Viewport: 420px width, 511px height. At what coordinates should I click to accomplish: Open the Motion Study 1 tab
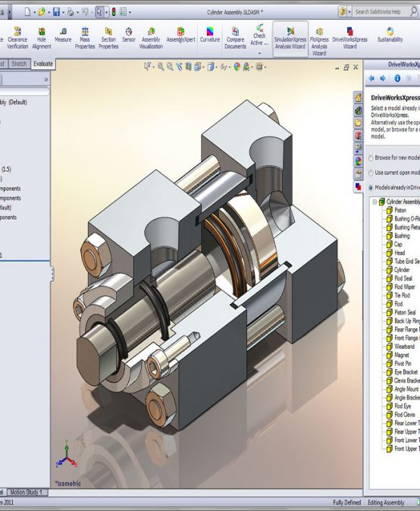coord(26,492)
